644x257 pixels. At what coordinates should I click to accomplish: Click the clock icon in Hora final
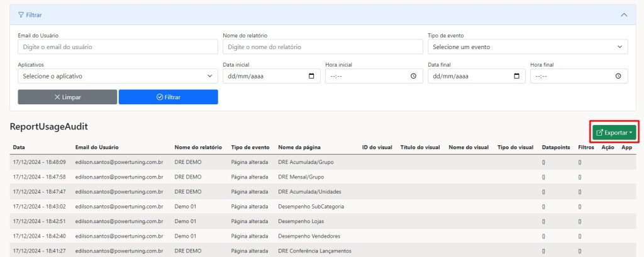coord(618,76)
